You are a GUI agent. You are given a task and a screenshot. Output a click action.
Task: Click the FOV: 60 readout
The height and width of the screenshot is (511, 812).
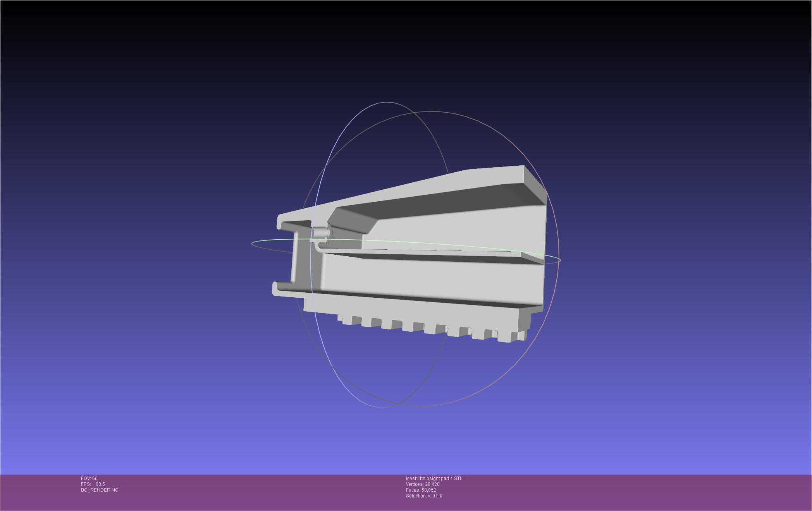click(89, 478)
